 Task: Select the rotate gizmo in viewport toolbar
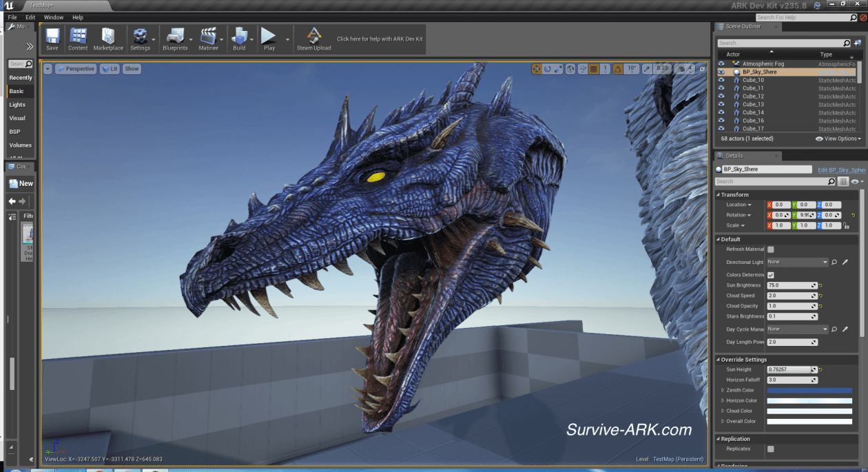coord(548,69)
